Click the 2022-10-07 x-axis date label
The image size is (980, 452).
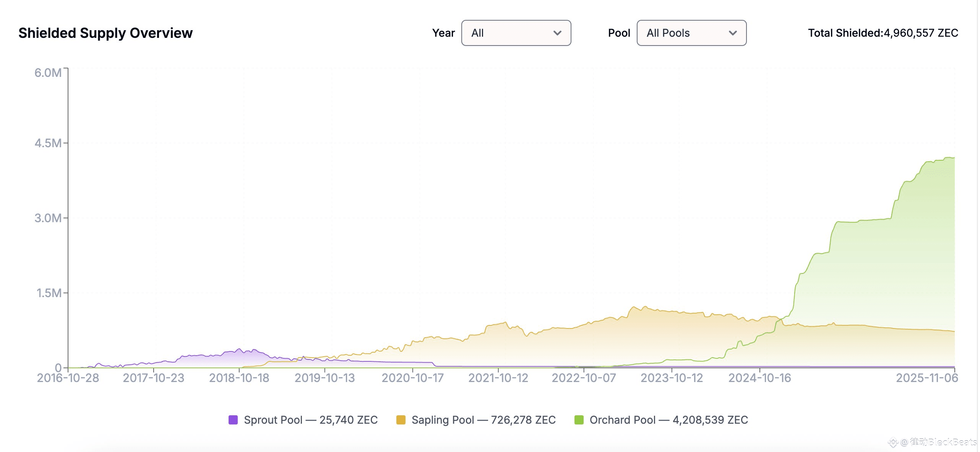pyautogui.click(x=584, y=378)
